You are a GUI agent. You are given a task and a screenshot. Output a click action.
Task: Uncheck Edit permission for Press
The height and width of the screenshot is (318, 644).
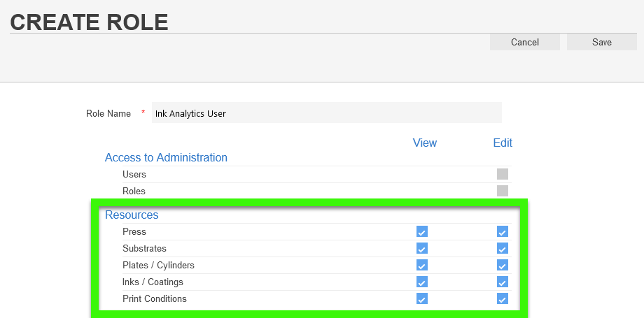tap(502, 232)
